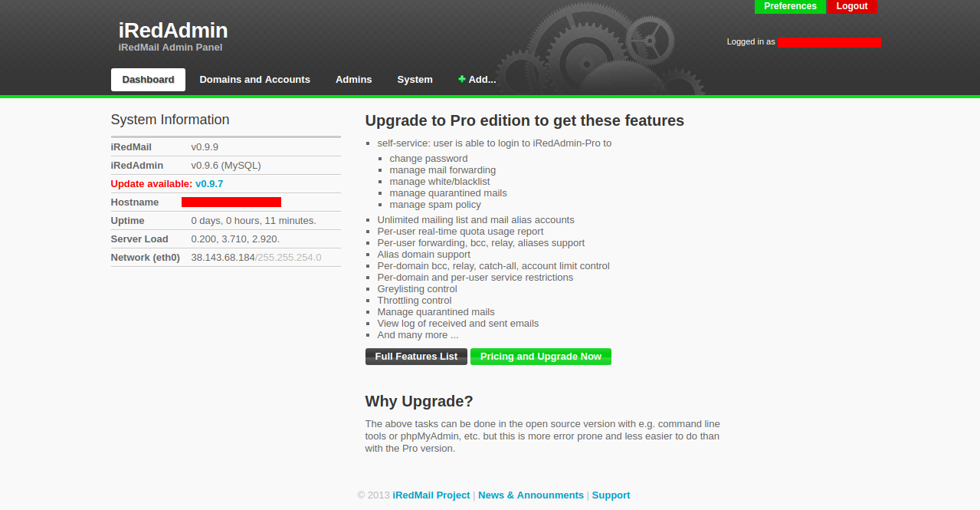Click the netmask /255.255.254.0 text
Image resolution: width=980 pixels, height=510 pixels.
pyautogui.click(x=288, y=258)
